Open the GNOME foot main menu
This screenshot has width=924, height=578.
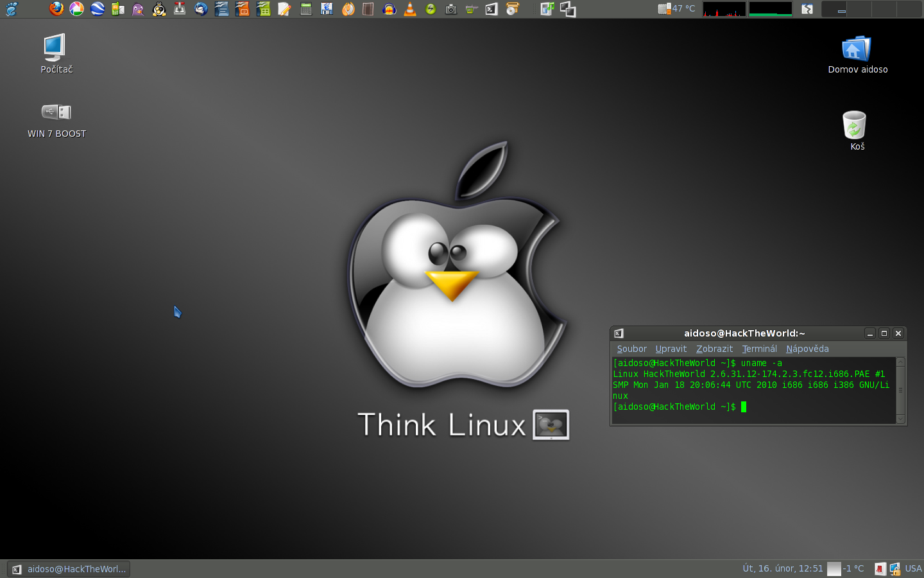pos(12,9)
